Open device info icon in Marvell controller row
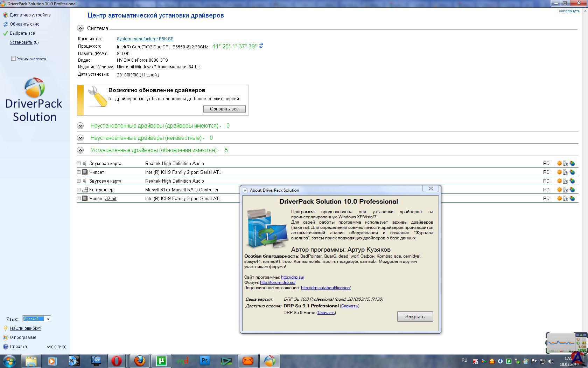The width and height of the screenshot is (588, 368). [x=566, y=190]
